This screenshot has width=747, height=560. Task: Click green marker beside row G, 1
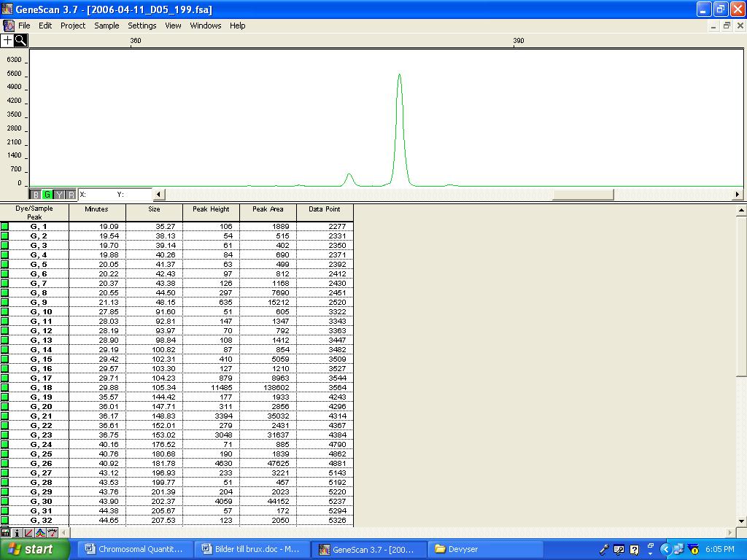pos(5,227)
